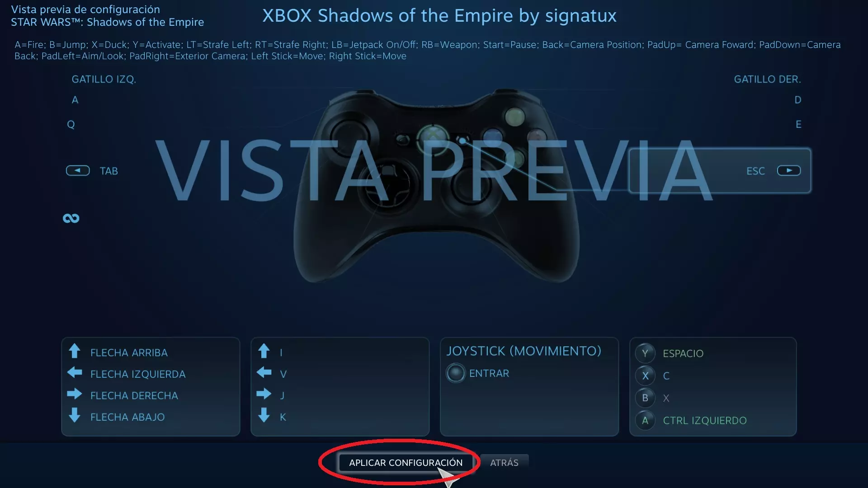This screenshot has height=488, width=868.
Task: Click the FLECHA ABAJO binding label
Action: point(127,417)
